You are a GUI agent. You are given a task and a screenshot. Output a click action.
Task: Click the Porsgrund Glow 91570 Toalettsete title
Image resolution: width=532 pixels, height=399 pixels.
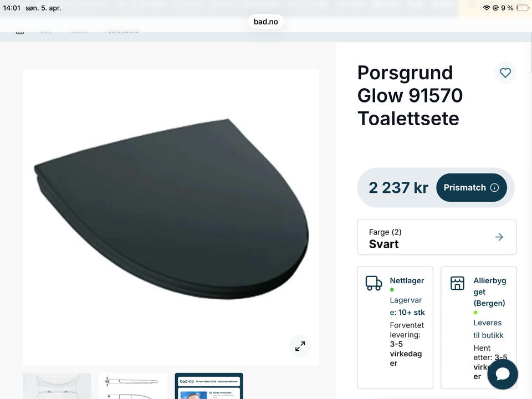(x=410, y=95)
